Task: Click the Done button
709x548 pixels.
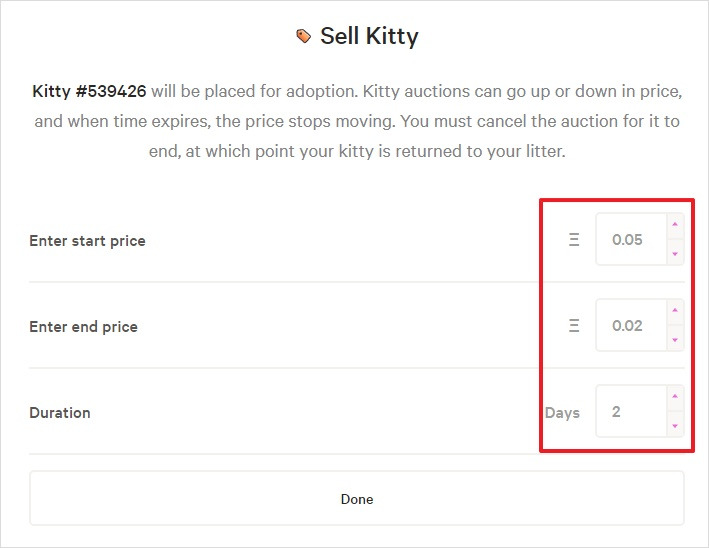Action: pos(357,498)
